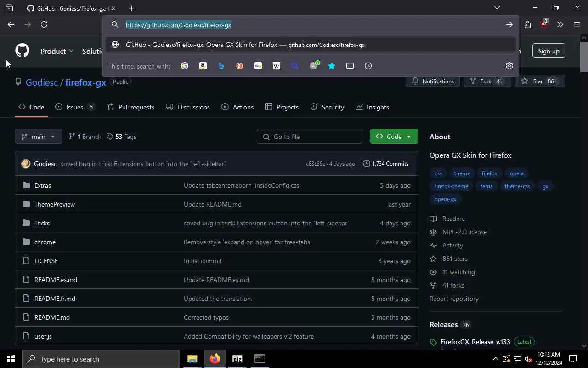
Task: Open the Tricks folder
Action: [x=42, y=223]
